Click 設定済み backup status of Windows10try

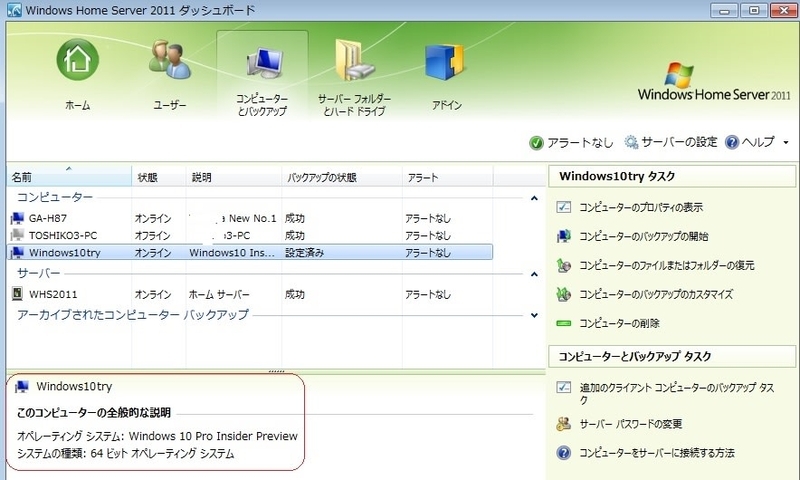(304, 252)
